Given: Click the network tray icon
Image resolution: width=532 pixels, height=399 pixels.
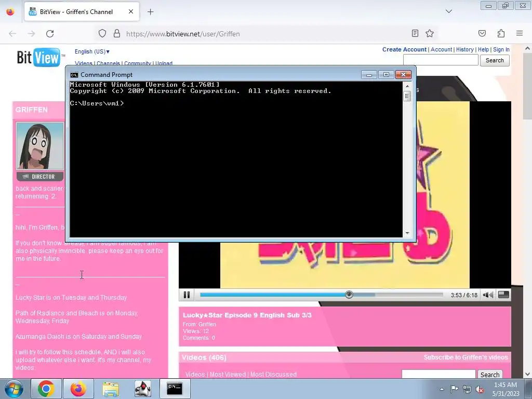Looking at the screenshot, I should [x=467, y=389].
